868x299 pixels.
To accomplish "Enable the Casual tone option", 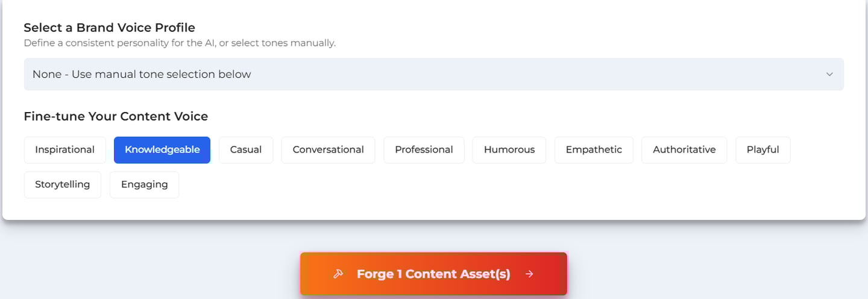I will tap(246, 150).
